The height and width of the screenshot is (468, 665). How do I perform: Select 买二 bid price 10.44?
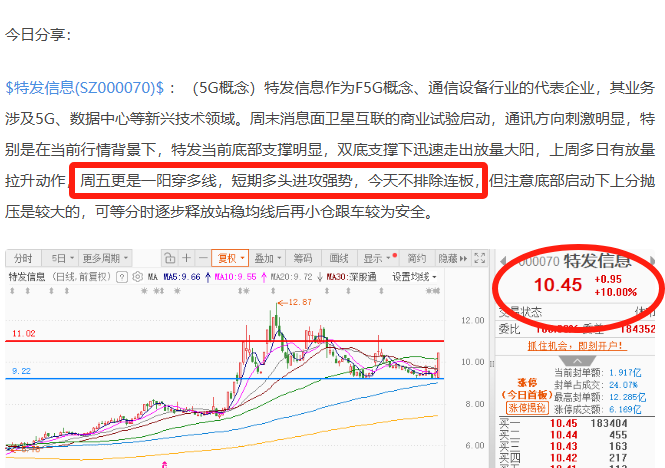coord(564,434)
